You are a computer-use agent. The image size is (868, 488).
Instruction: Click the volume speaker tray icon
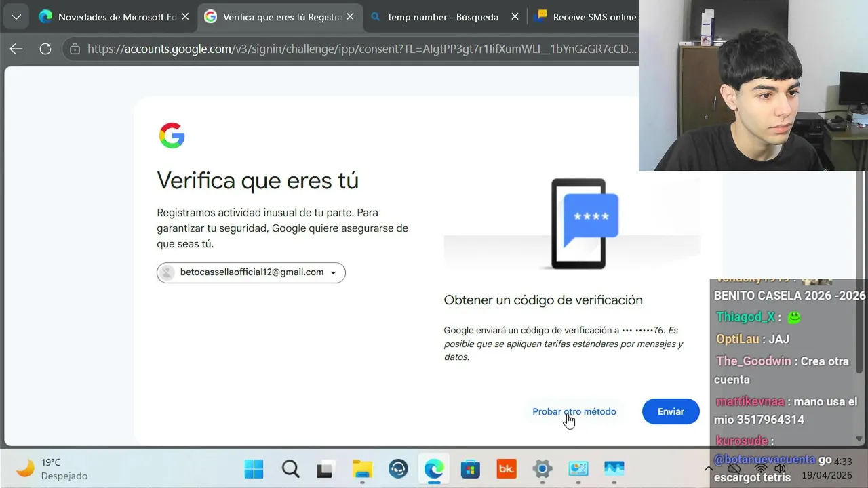pos(780,469)
